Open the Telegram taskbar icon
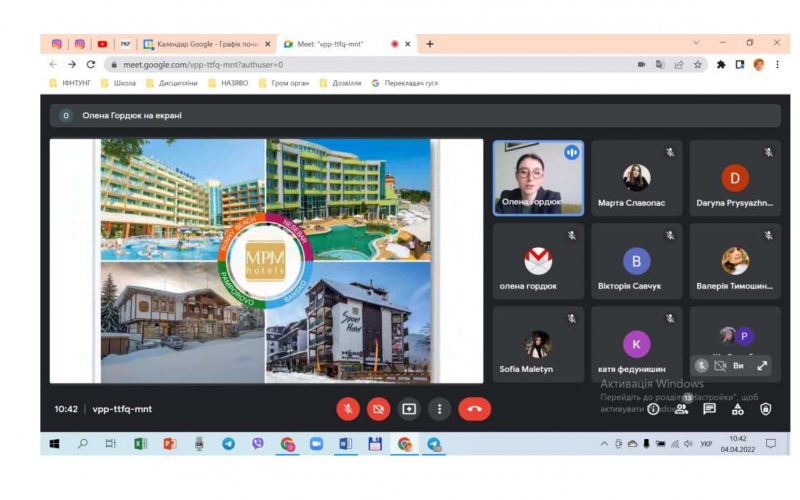 click(x=229, y=444)
